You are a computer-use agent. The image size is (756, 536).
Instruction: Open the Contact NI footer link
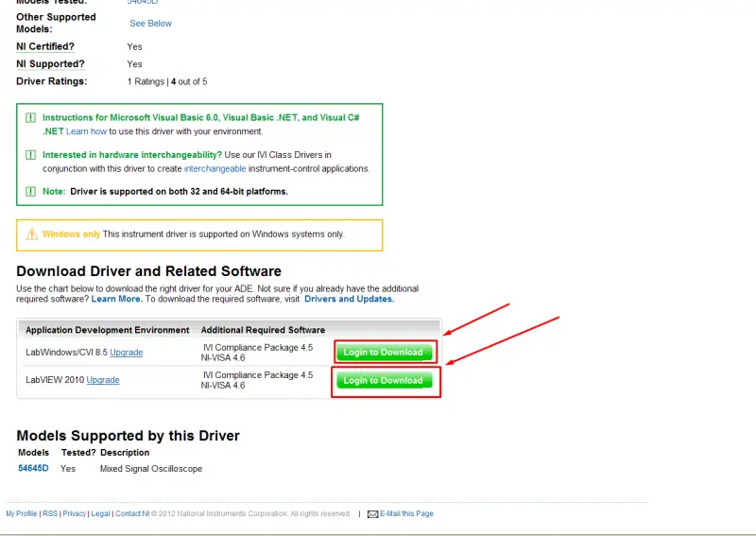click(132, 514)
